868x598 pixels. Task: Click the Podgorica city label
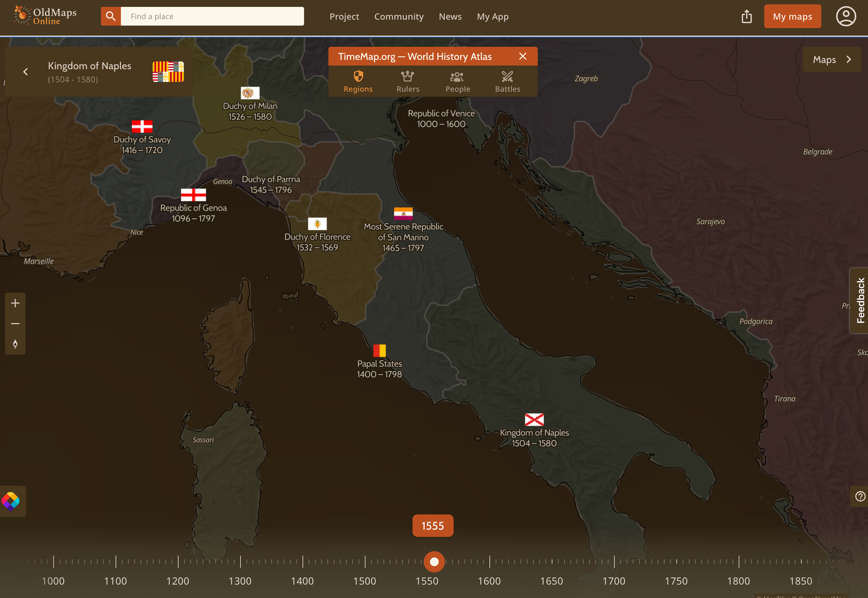(756, 321)
